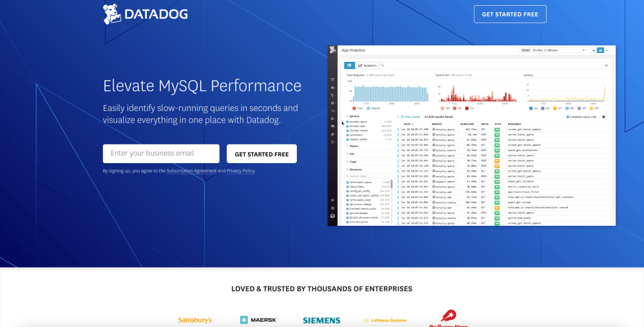644x327 pixels.
Task: Click the user avatar at sidebar bottom
Action: point(332,216)
